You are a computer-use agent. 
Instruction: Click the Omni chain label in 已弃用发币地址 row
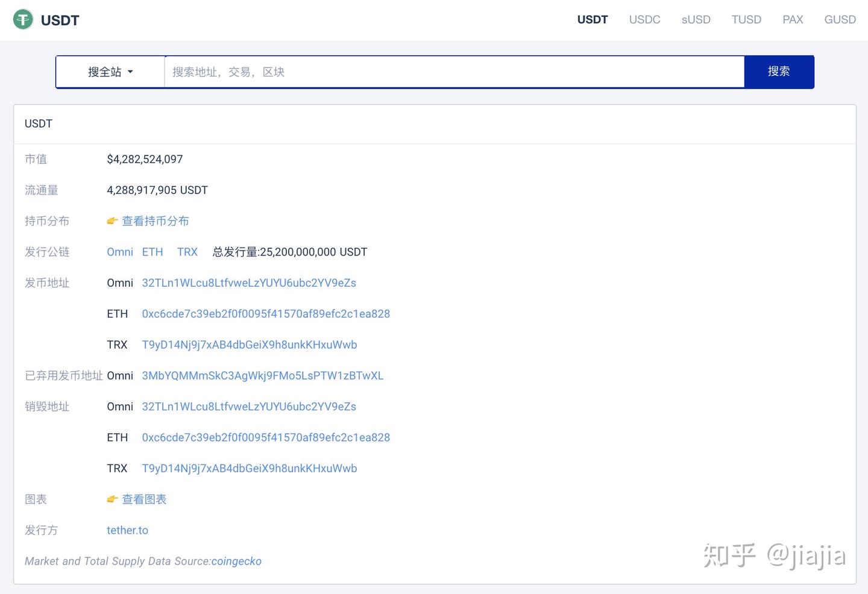[x=120, y=376]
